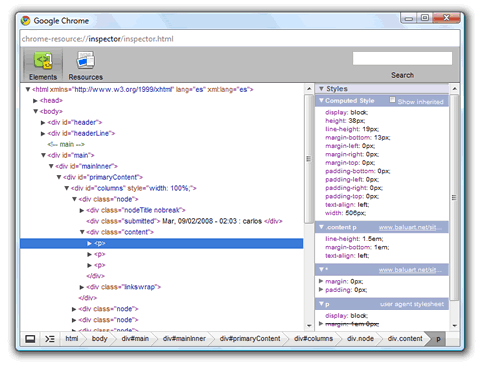Expand the div id headerLine node
The height and width of the screenshot is (365, 480).
point(43,133)
